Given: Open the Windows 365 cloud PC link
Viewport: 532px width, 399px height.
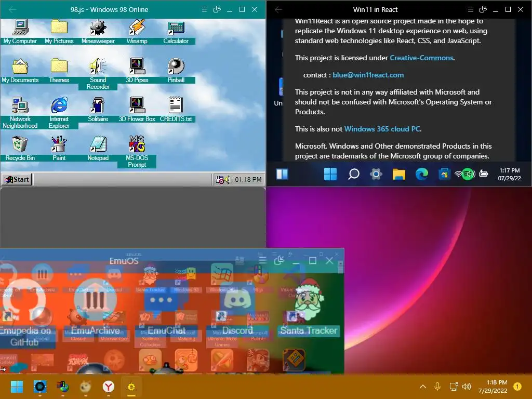Looking at the screenshot, I should pyautogui.click(x=382, y=129).
